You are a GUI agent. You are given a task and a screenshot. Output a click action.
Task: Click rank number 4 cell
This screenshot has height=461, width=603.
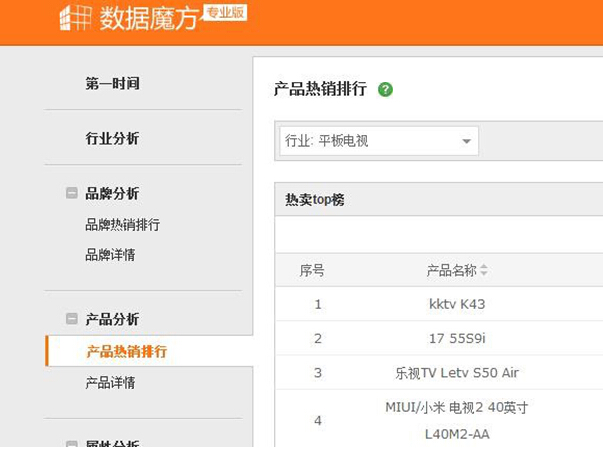pos(318,420)
